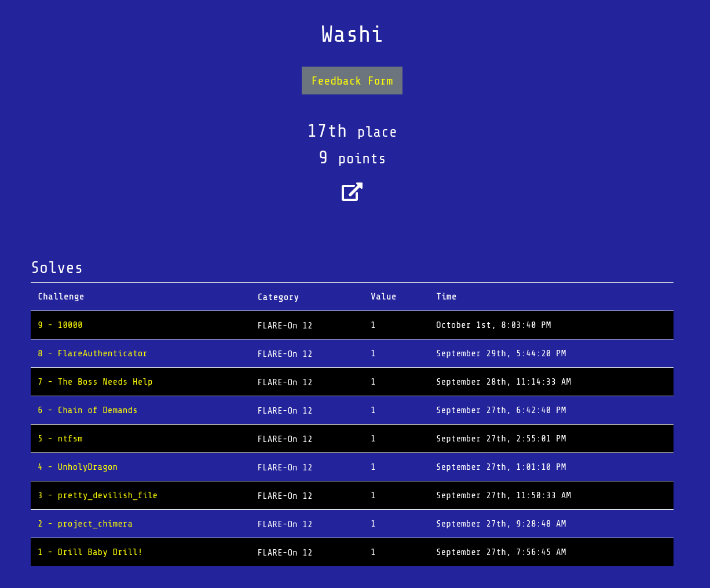Open the '8 - FlareAuthenticator' challenge
The image size is (710, 588).
93,353
